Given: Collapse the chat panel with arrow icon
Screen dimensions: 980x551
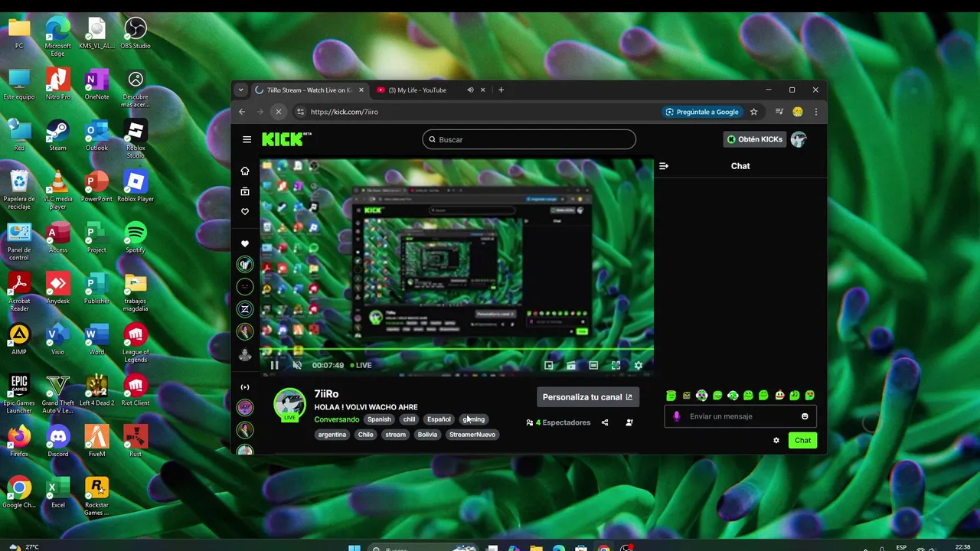Looking at the screenshot, I should click(x=664, y=166).
